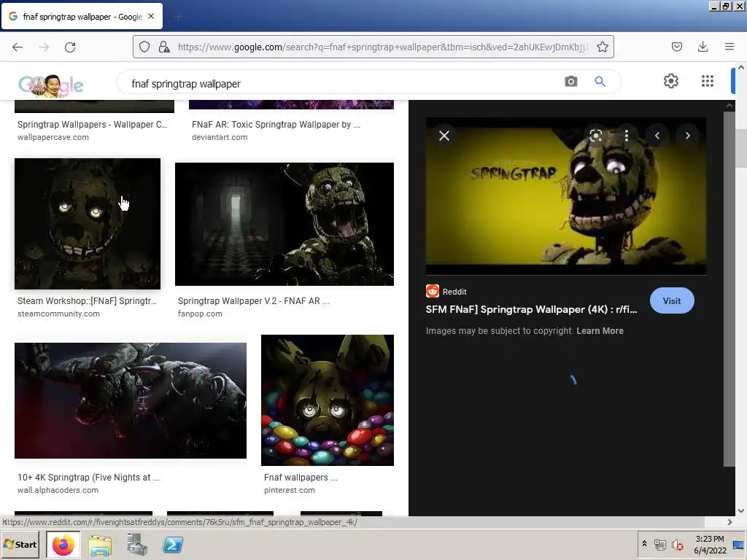Click the wall.alphacoders.com source text

(x=58, y=490)
